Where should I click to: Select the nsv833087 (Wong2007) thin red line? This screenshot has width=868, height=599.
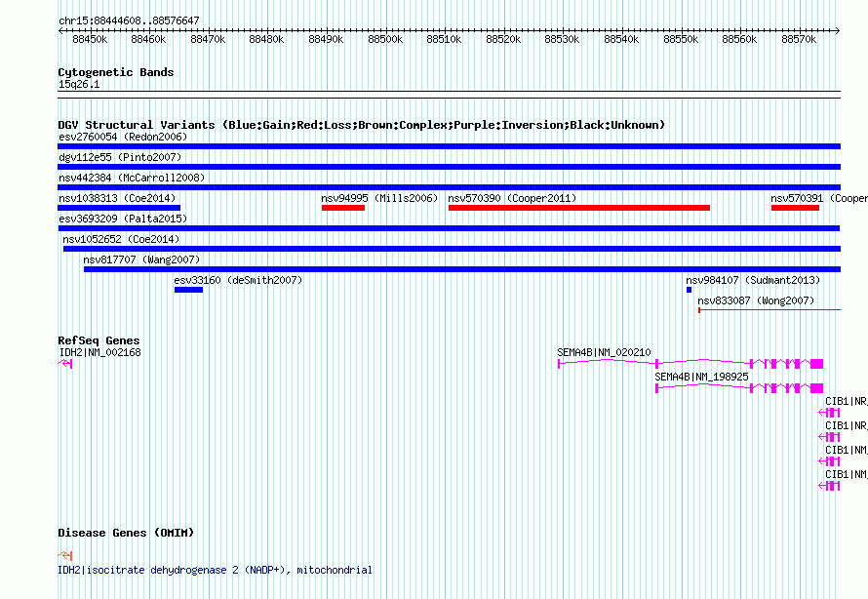[x=769, y=310]
